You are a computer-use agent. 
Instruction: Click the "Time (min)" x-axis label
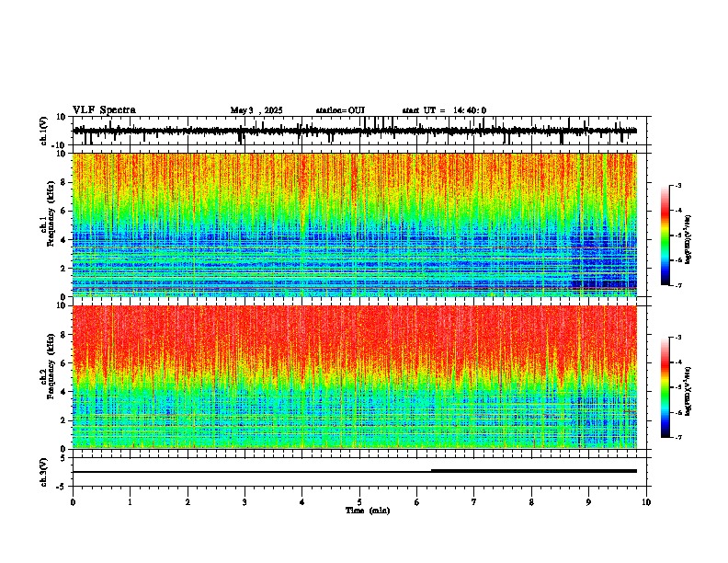[x=368, y=511]
